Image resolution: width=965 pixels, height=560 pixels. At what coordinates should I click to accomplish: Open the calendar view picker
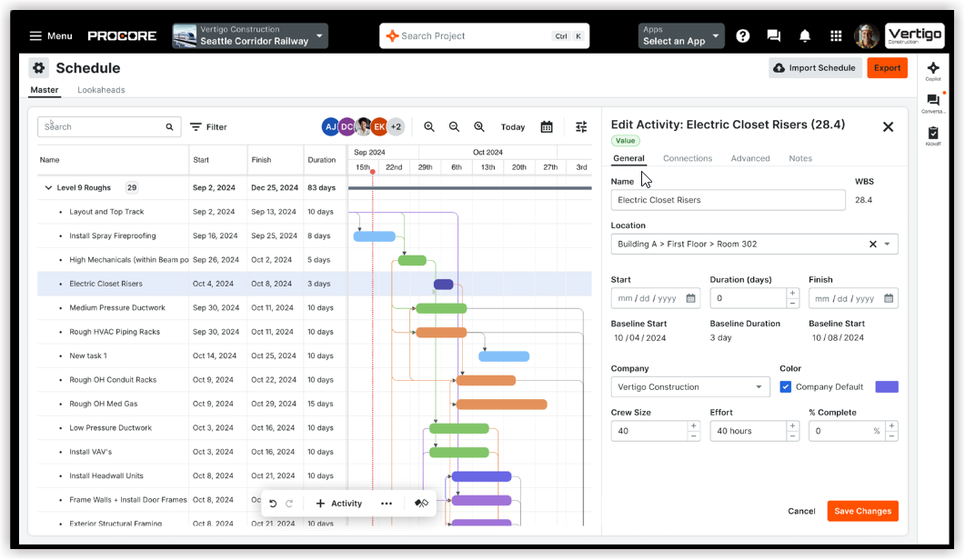point(546,126)
